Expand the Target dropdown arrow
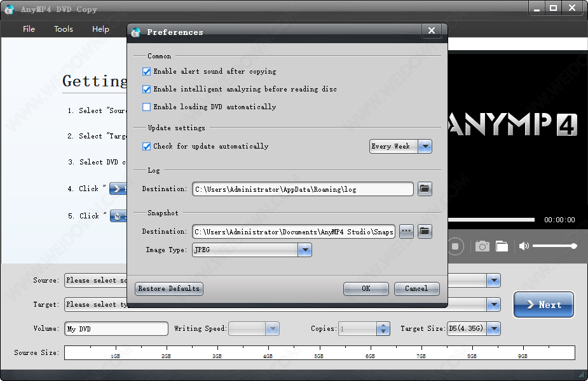The height and width of the screenshot is (381, 588). point(494,305)
